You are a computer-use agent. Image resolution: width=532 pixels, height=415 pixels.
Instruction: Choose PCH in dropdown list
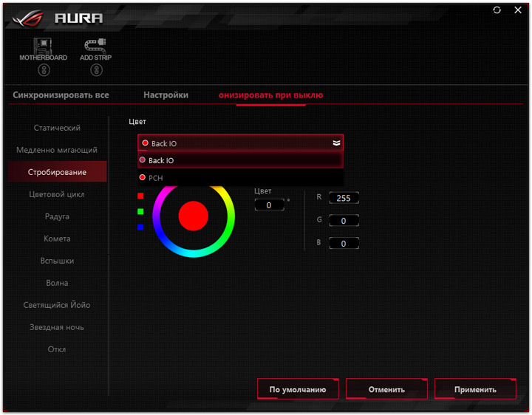(241, 178)
